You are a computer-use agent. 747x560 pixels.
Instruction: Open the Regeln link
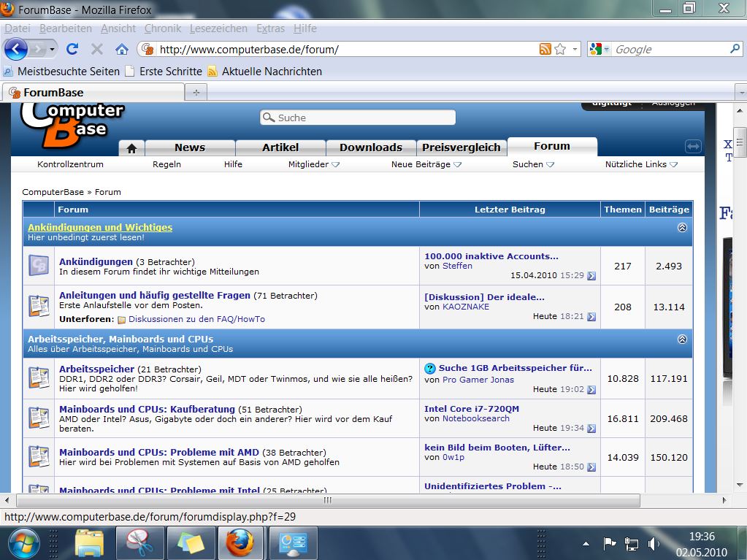pyautogui.click(x=166, y=164)
